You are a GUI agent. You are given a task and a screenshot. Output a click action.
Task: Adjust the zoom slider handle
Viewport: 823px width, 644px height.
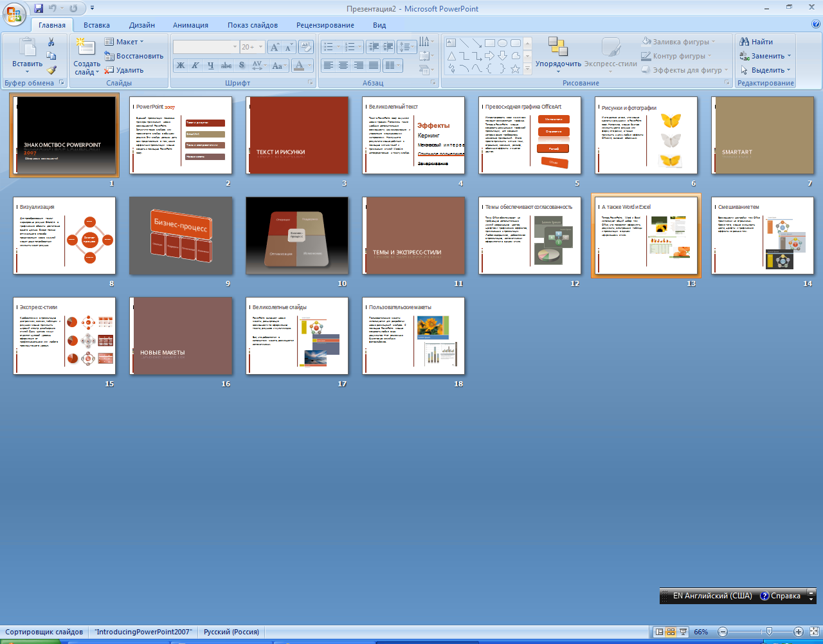(770, 632)
